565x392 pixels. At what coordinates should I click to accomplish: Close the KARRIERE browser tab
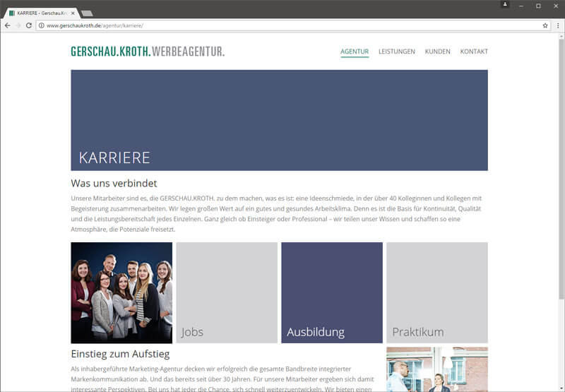(73, 13)
